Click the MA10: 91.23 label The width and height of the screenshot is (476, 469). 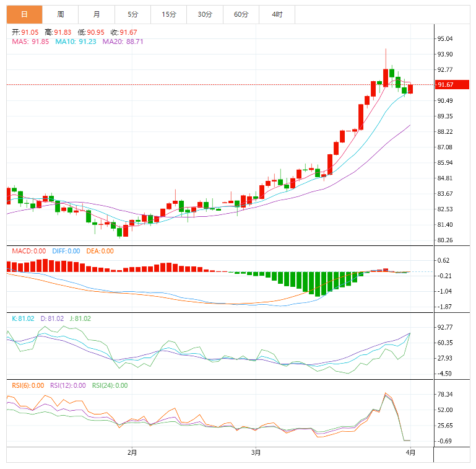click(x=76, y=42)
